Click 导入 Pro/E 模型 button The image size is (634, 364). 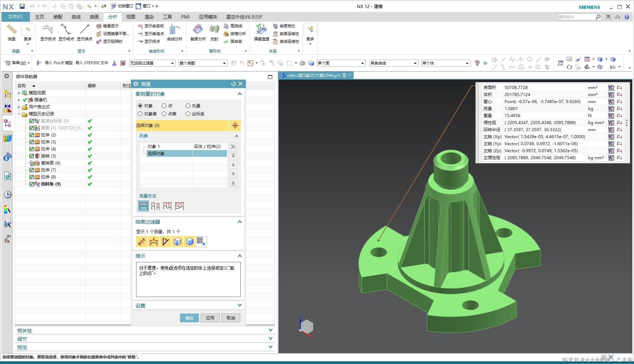[x=55, y=63]
